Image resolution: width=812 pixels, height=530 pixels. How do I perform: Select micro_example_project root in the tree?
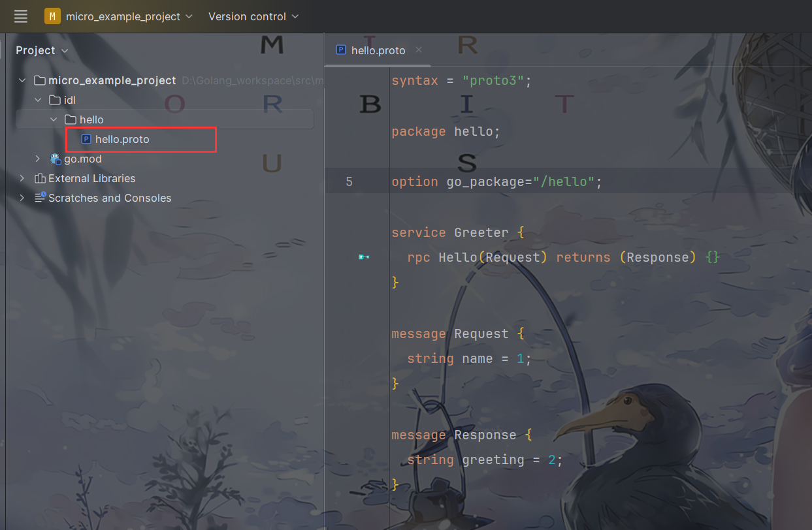pos(112,80)
